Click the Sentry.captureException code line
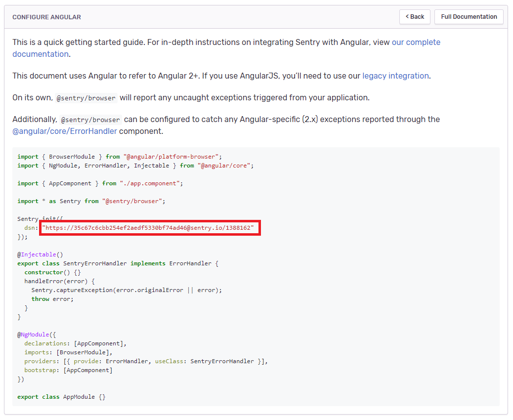The height and width of the screenshot is (420, 513). tap(127, 290)
